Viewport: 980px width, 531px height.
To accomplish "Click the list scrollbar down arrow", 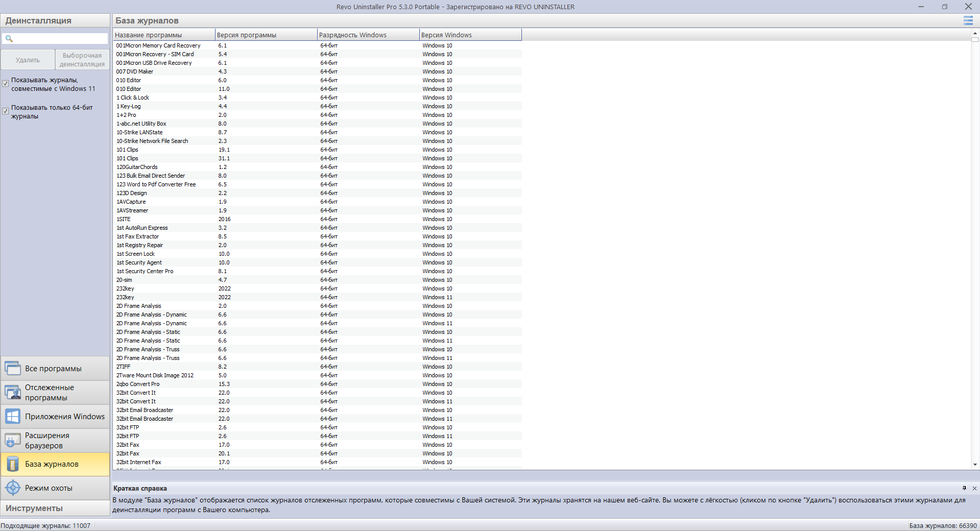I will tap(975, 465).
